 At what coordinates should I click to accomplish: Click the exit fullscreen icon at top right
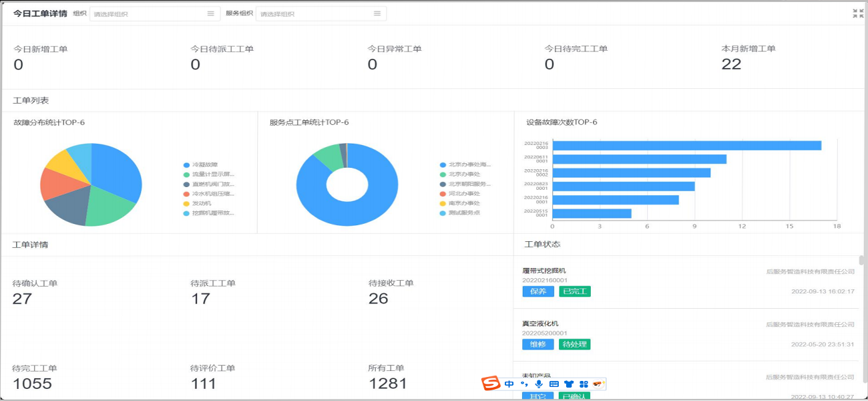858,13
